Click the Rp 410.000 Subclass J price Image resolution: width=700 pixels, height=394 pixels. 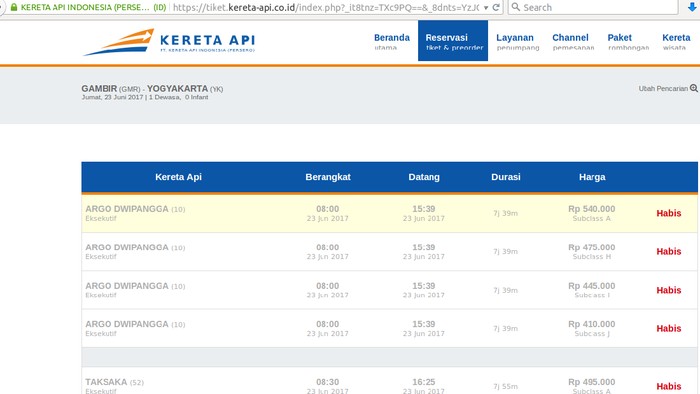pyautogui.click(x=592, y=328)
